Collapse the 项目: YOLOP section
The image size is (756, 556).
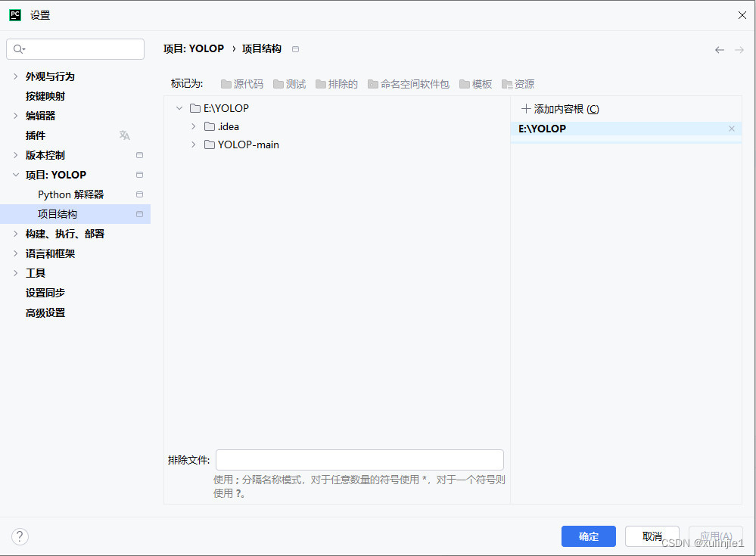[15, 175]
